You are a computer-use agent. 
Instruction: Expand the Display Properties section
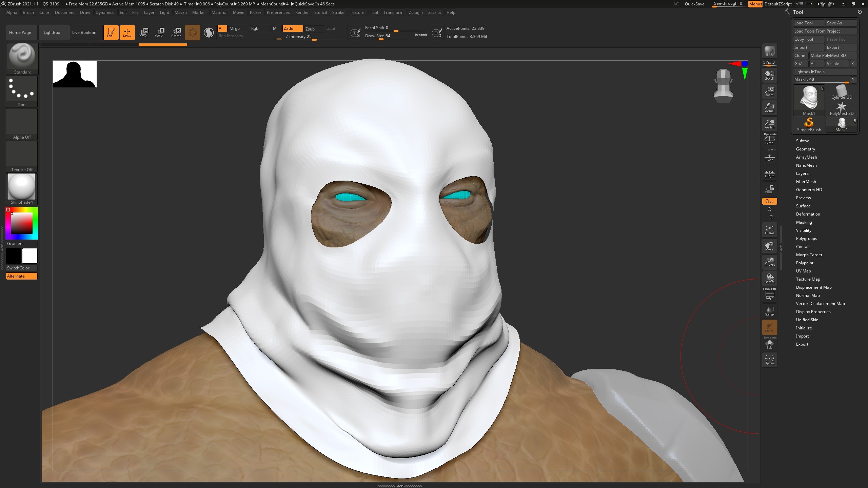tap(813, 312)
